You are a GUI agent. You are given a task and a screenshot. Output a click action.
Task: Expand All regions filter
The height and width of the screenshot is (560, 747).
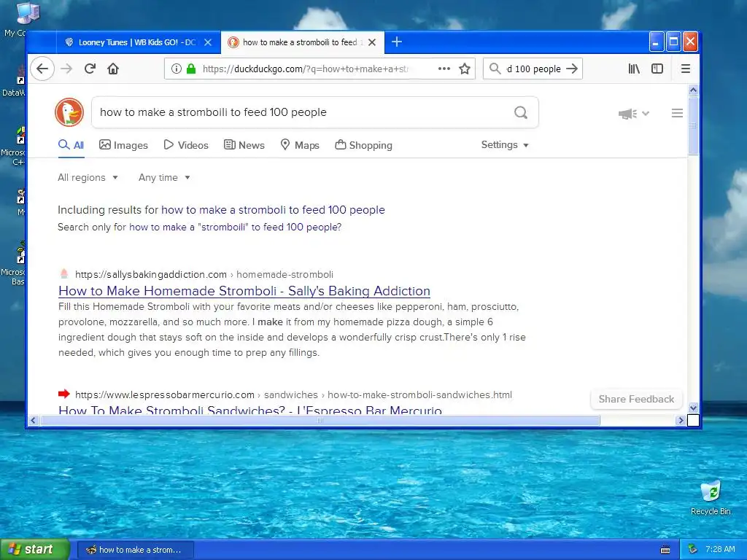click(88, 178)
